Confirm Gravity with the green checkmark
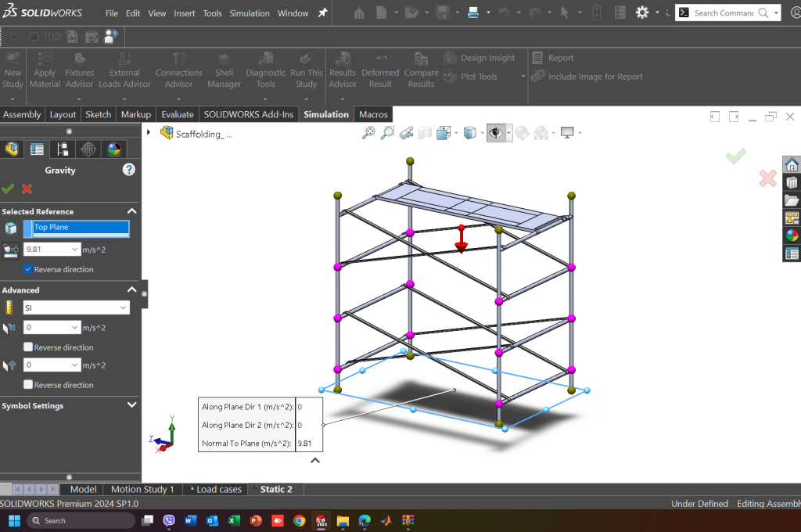 coord(9,189)
